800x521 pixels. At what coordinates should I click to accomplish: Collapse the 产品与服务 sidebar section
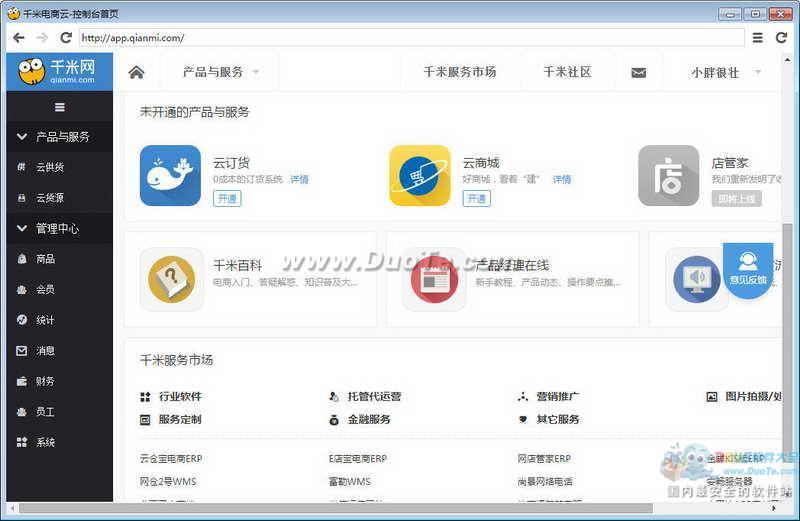tap(60, 136)
